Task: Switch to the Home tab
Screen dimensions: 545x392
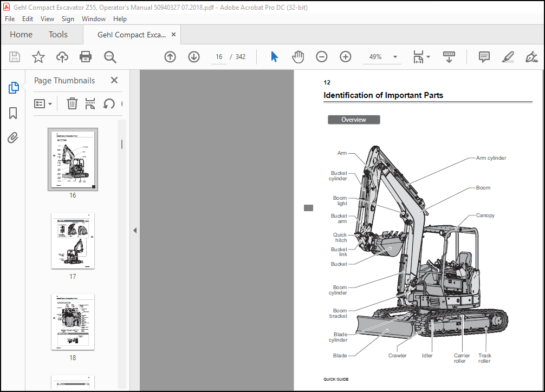Action: tap(21, 35)
